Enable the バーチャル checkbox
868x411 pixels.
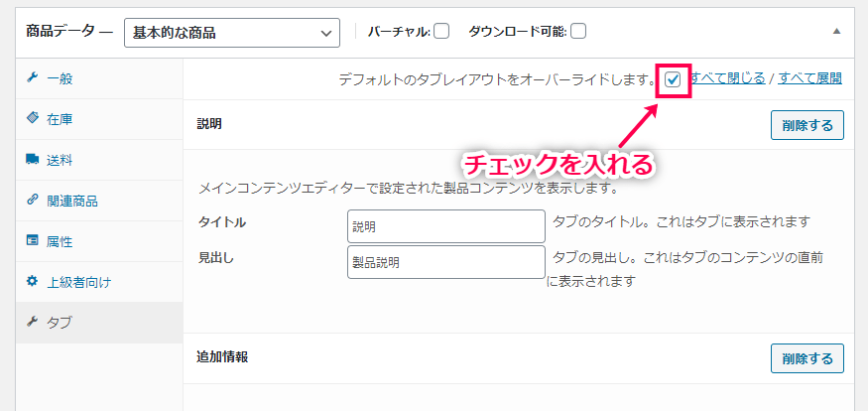441,32
